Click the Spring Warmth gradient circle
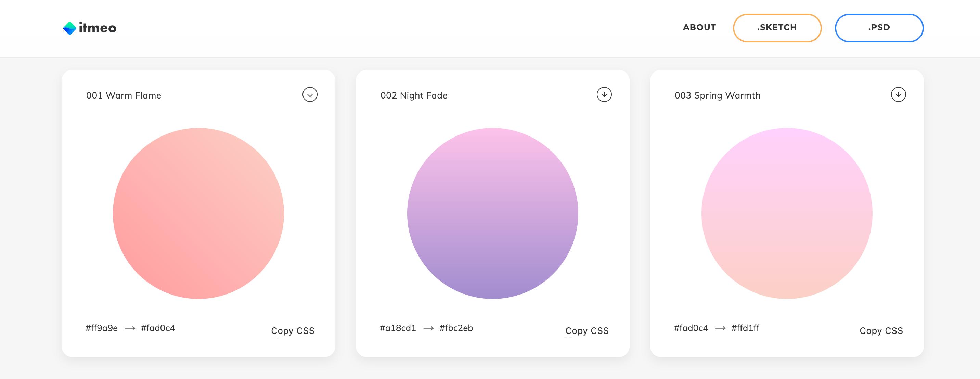 click(x=787, y=213)
